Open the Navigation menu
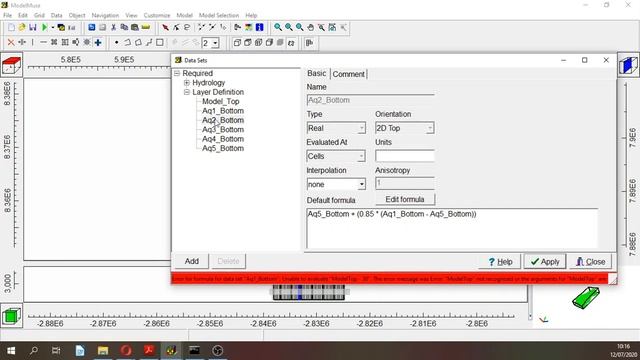Screen dimensions: 640x360 105,15
